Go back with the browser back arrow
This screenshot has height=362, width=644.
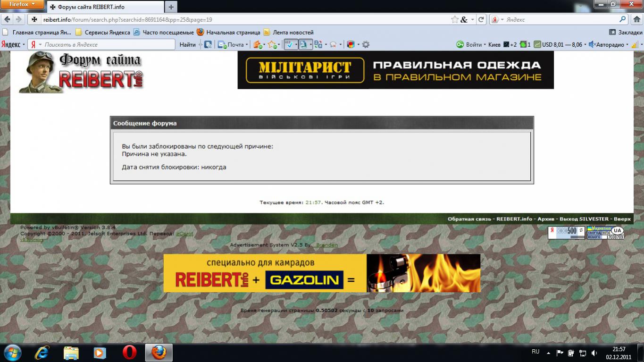click(7, 19)
